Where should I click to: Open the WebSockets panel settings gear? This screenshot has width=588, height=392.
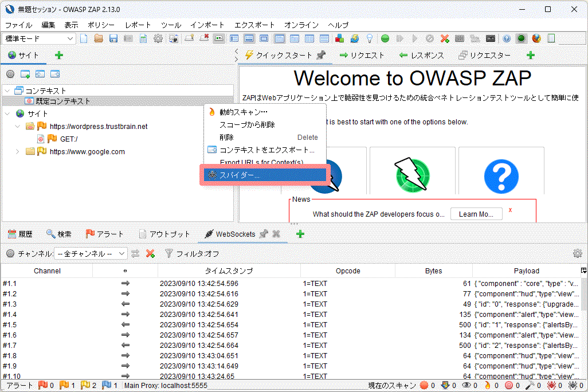[579, 254]
